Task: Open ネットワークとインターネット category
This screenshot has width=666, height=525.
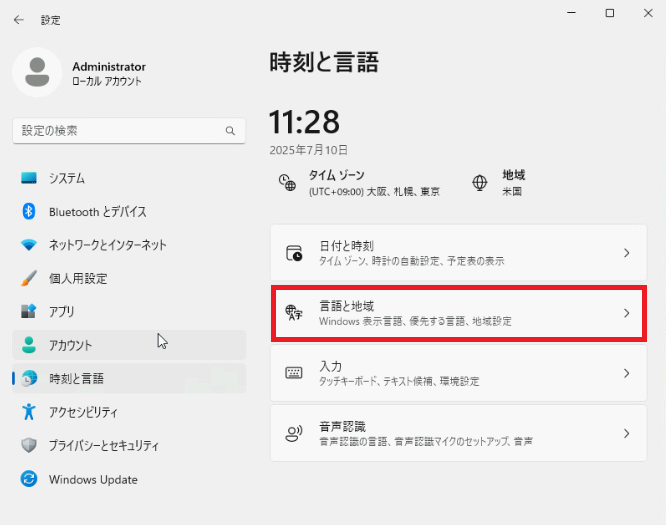Action: coord(129,245)
